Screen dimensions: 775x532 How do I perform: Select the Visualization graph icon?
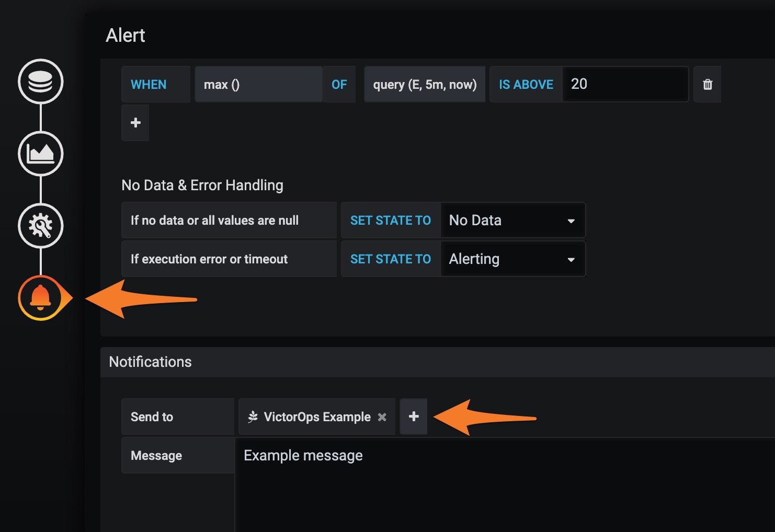click(x=41, y=154)
